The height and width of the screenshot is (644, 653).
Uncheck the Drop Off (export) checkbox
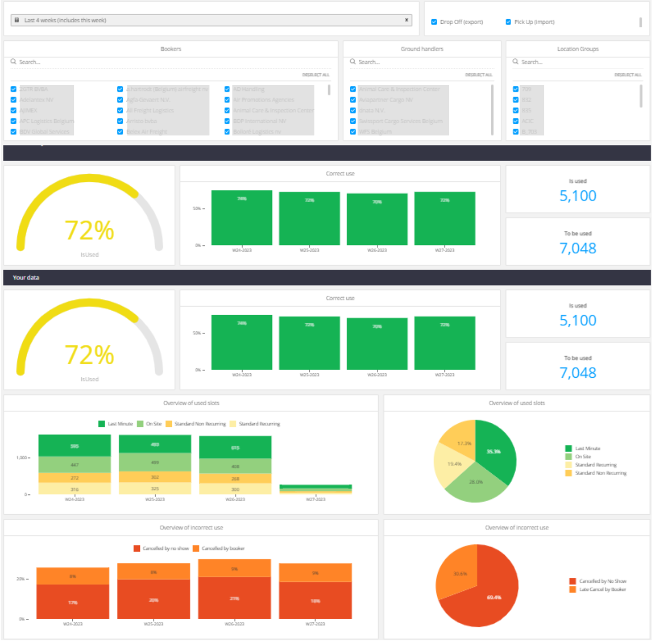click(434, 22)
